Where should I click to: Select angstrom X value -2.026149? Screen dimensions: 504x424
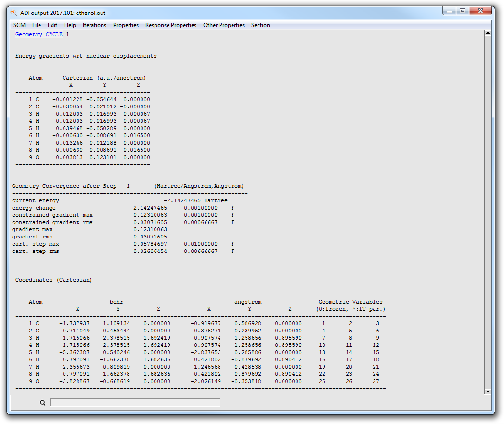point(206,381)
